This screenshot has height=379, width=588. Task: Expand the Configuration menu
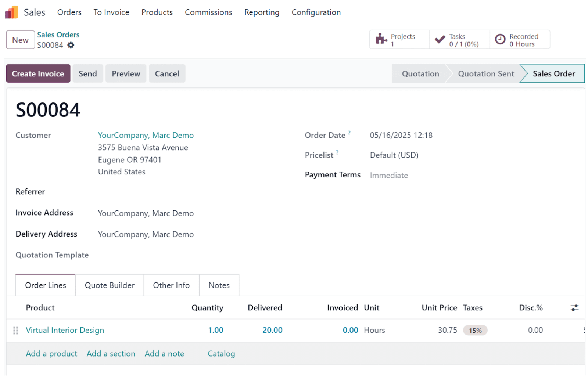[x=316, y=12]
